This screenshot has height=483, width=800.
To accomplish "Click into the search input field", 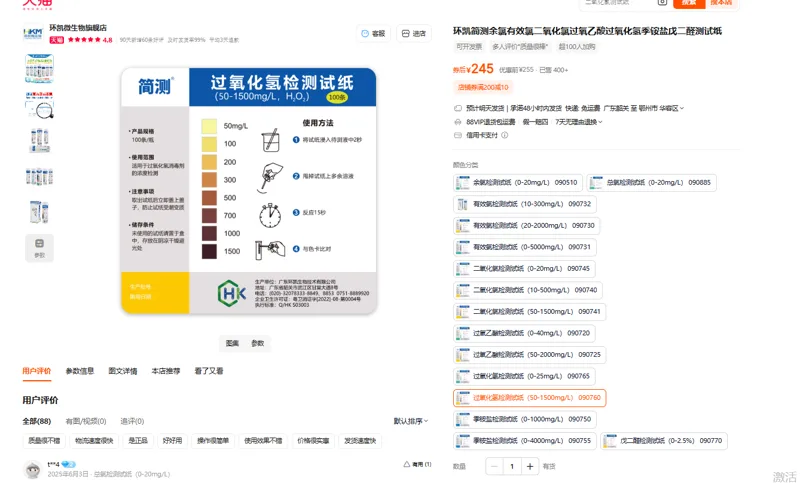I will point(617,3).
